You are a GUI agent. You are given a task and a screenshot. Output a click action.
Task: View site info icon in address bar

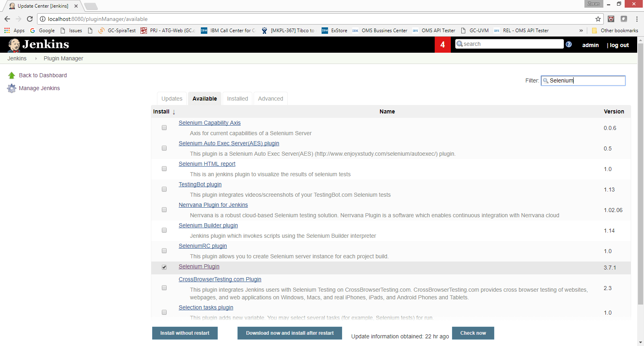coord(43,19)
